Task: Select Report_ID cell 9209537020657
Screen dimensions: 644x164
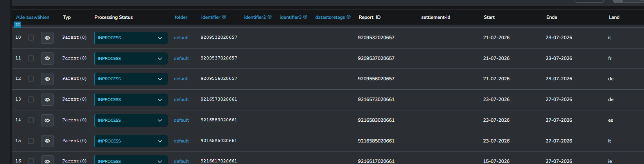Action: pos(376,58)
